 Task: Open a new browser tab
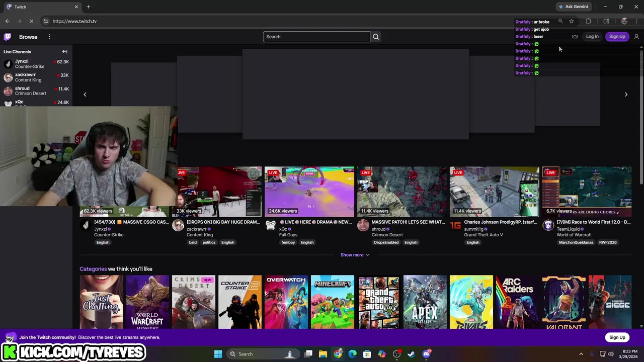(88, 7)
